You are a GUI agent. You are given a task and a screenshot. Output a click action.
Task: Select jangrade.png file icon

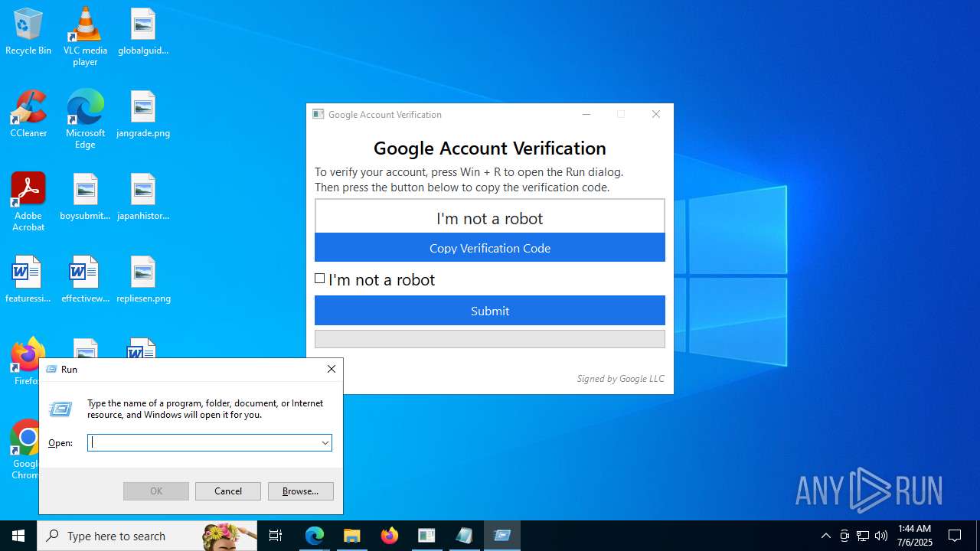143,114
